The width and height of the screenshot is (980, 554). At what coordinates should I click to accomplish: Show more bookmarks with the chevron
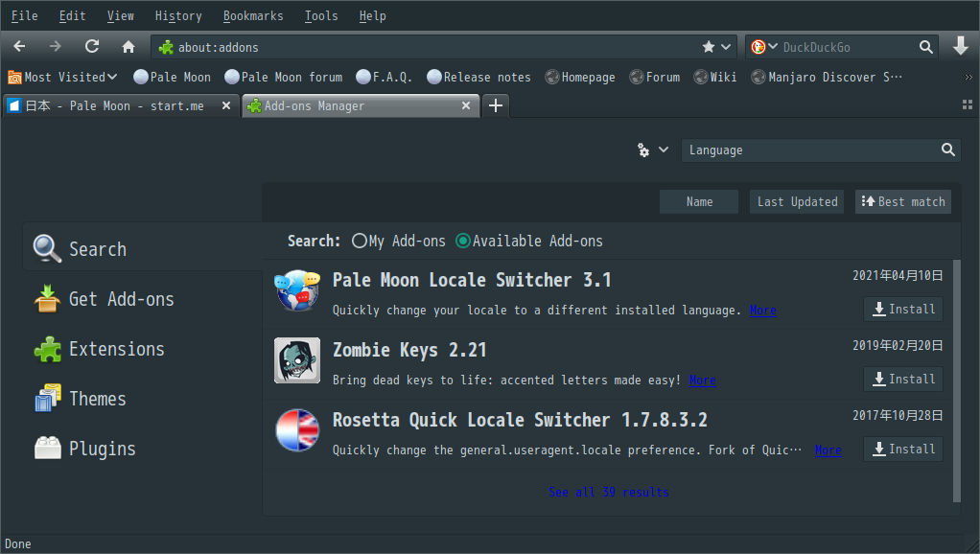[968, 77]
